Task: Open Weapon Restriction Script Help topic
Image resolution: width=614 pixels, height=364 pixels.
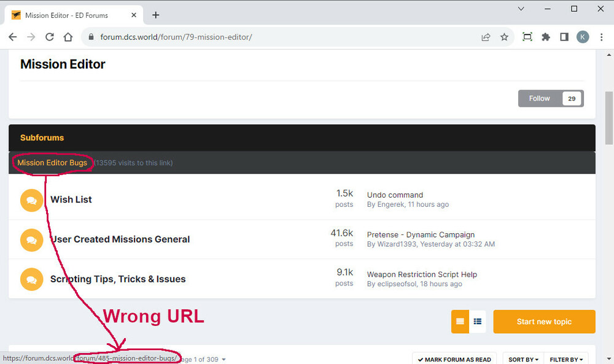Action: [422, 274]
